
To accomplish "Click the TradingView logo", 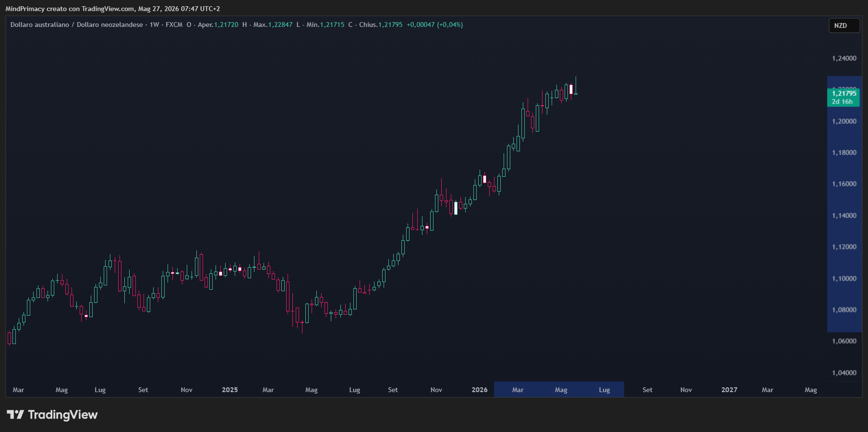I will pos(52,415).
